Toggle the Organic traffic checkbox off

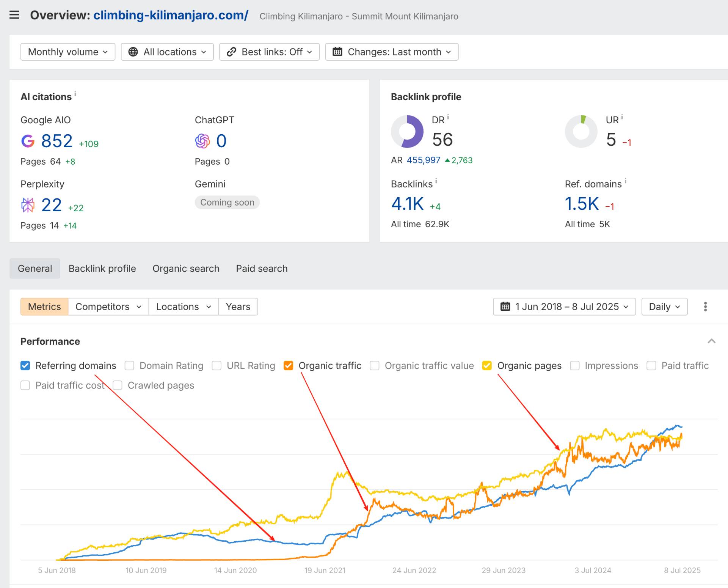tap(288, 365)
